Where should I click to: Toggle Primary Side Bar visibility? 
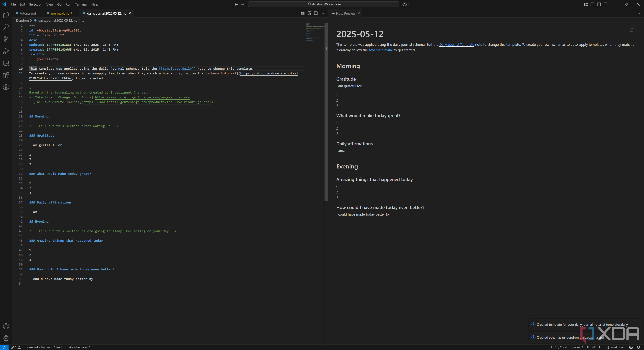pyautogui.click(x=592, y=4)
